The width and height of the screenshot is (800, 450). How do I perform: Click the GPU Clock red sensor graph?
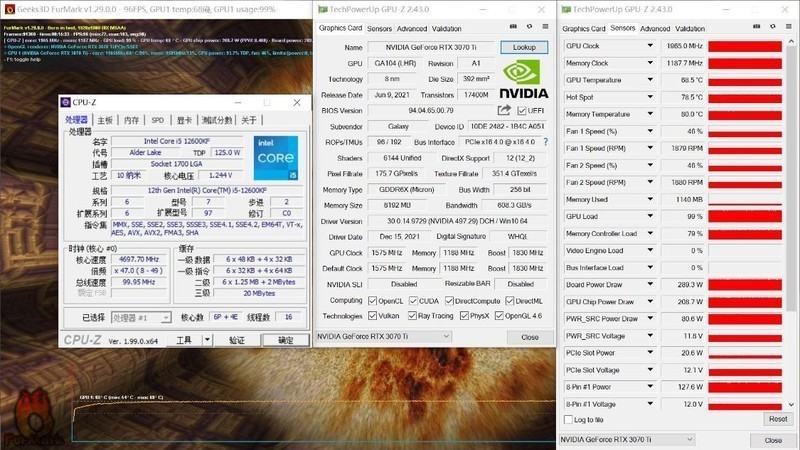pyautogui.click(x=745, y=46)
